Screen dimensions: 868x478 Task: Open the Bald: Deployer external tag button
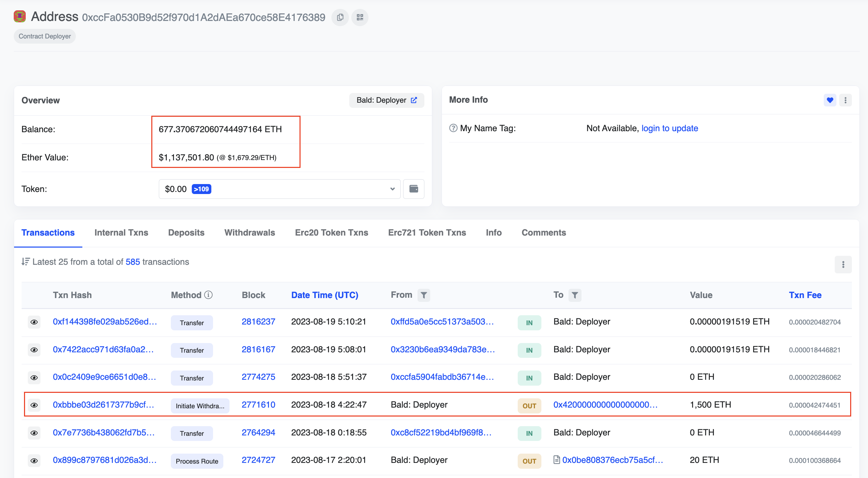387,100
